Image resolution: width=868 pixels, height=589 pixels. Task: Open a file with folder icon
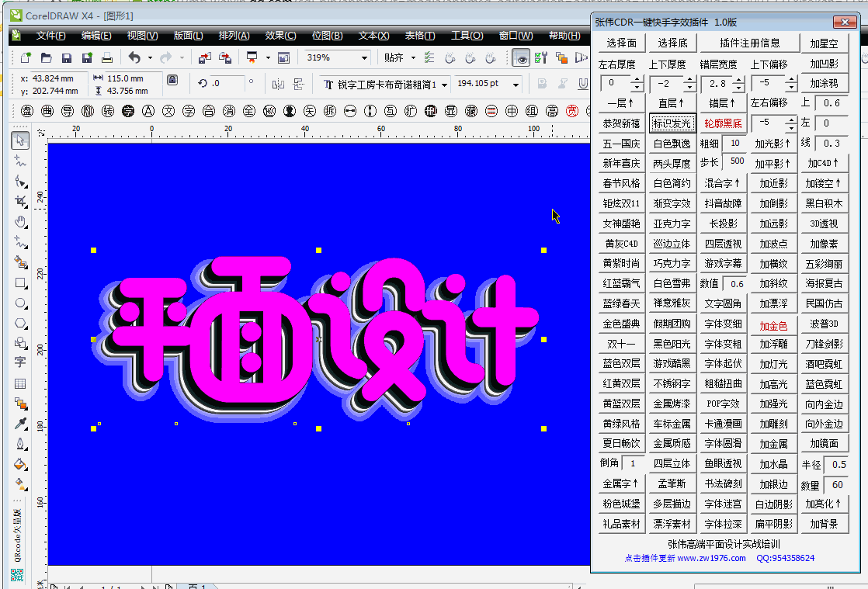click(46, 57)
